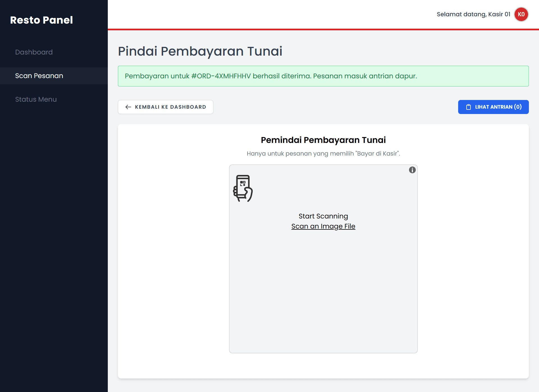Open the cashier profile via the red circle icon
The image size is (539, 392).
(x=521, y=14)
